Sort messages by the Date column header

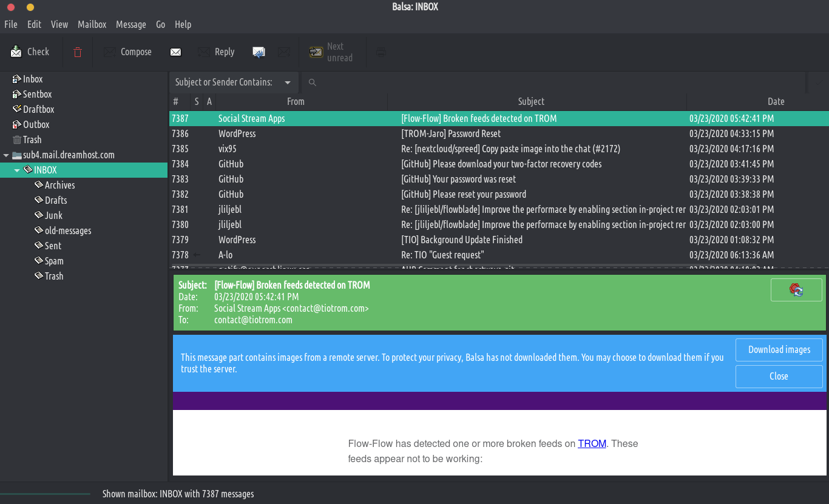pos(775,101)
